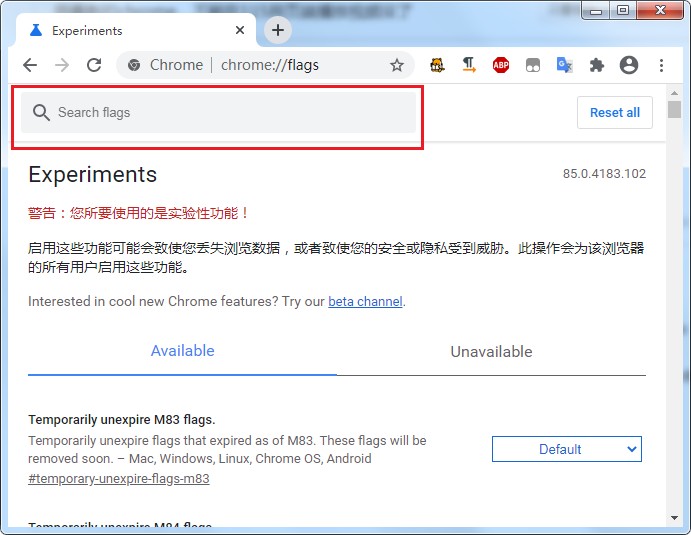This screenshot has height=535, width=691.
Task: Open the Extensions puzzle piece menu
Action: click(597, 65)
